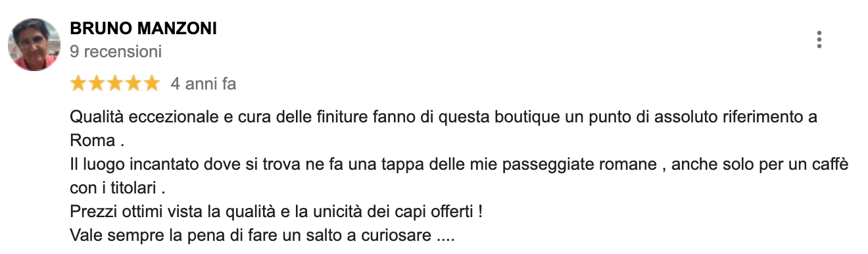Click the line "Vale sempre la pena"

[262, 235]
